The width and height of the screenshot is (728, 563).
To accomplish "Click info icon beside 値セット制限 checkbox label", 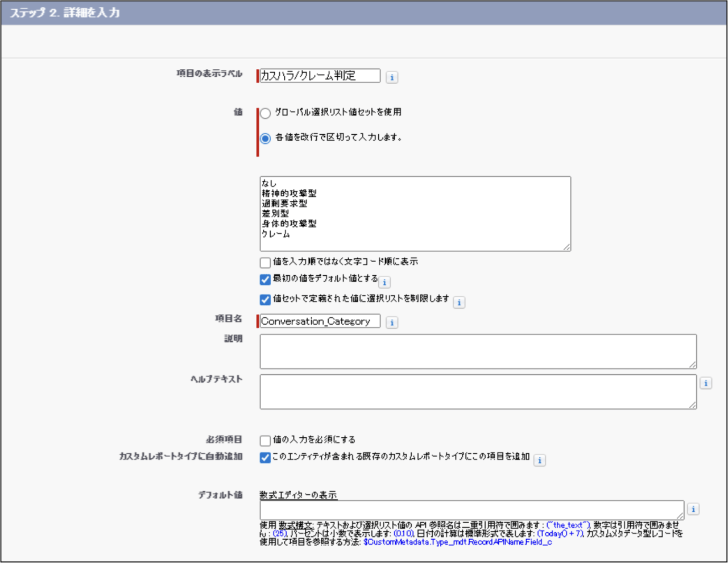I will click(459, 303).
